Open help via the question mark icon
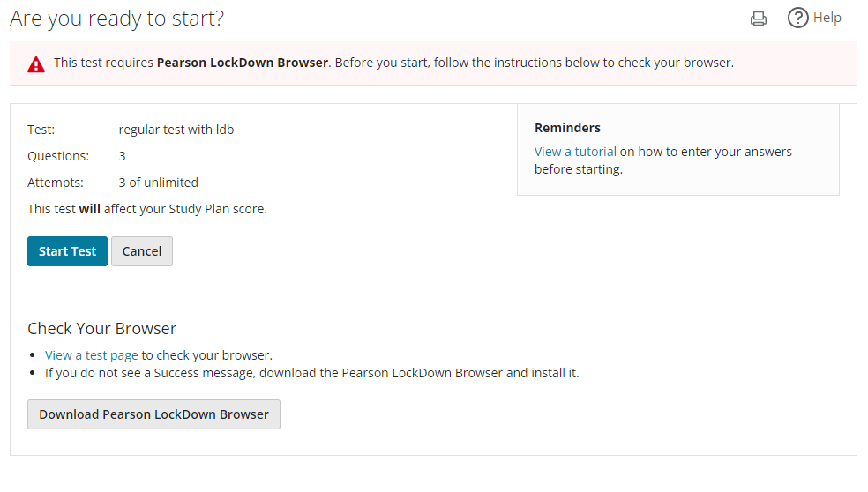 pos(797,18)
